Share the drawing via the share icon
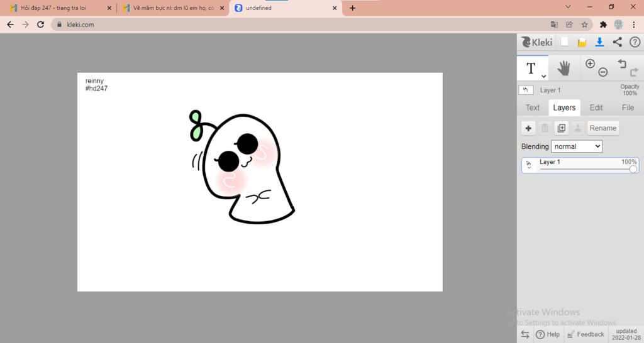Viewport: 644px width, 343px height. click(618, 42)
